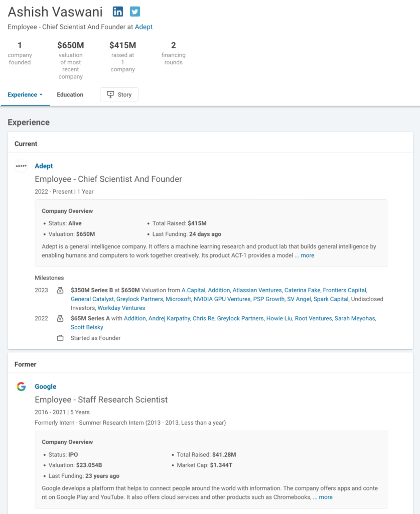The height and width of the screenshot is (514, 420).
Task: Click the '1 company founded' stat
Action: point(20,53)
